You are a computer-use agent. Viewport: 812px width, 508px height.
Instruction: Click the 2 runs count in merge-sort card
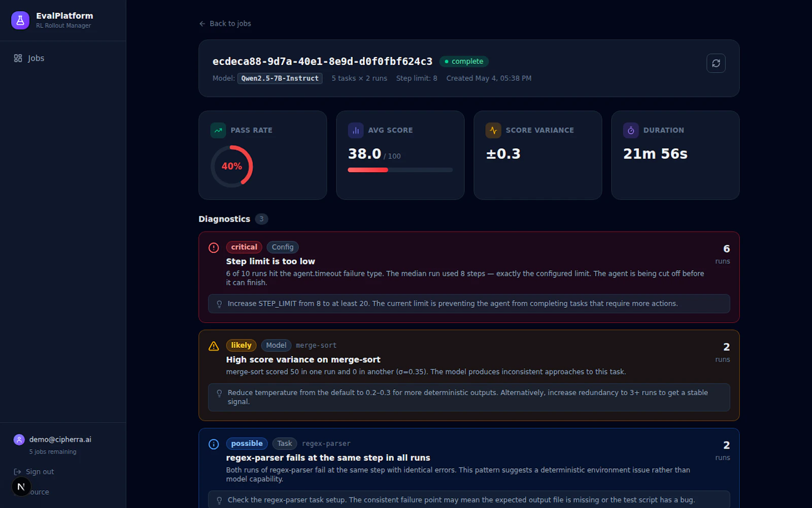723,352
